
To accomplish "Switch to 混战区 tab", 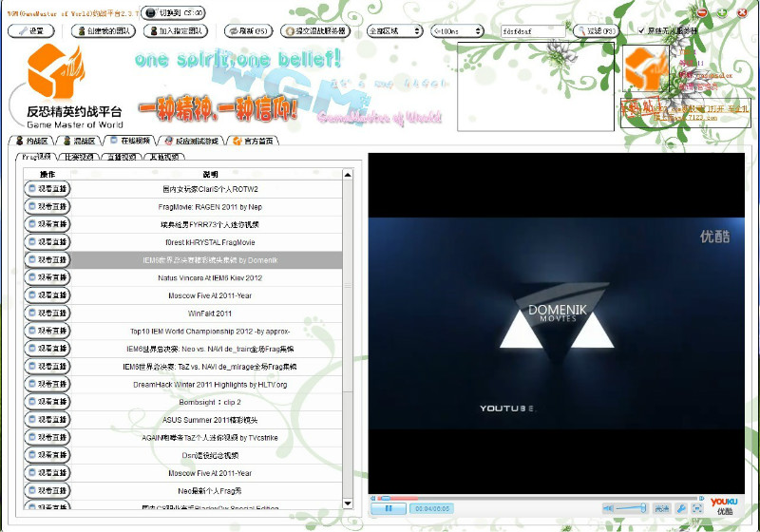I will [x=79, y=141].
